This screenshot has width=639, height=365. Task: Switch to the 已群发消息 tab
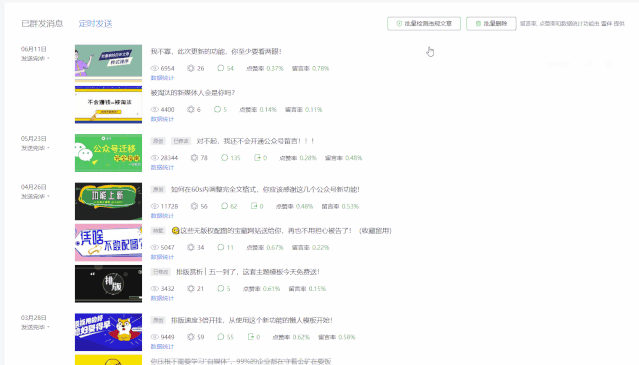42,24
